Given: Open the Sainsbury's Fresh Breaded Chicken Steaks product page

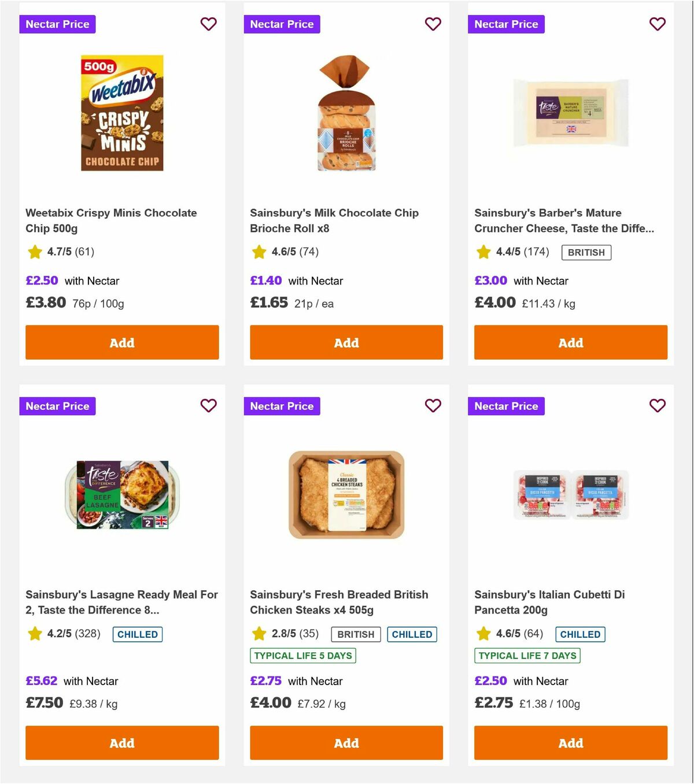Looking at the screenshot, I should click(338, 602).
